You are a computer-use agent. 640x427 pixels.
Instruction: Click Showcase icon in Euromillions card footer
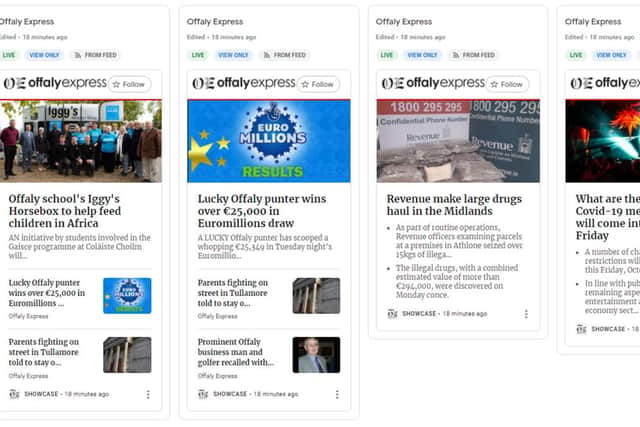tap(203, 394)
